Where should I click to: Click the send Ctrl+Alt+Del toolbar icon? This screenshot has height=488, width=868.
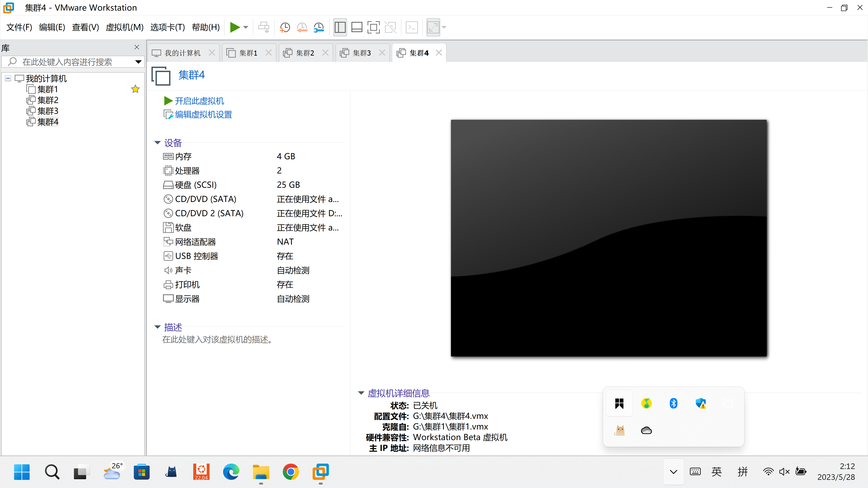264,27
